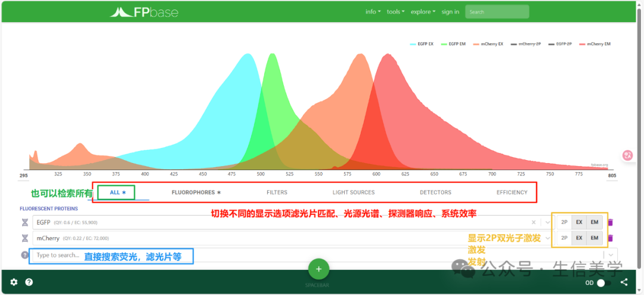644x295 pixels.
Task: Open the settings gear in bottom bar
Action: click(x=14, y=282)
